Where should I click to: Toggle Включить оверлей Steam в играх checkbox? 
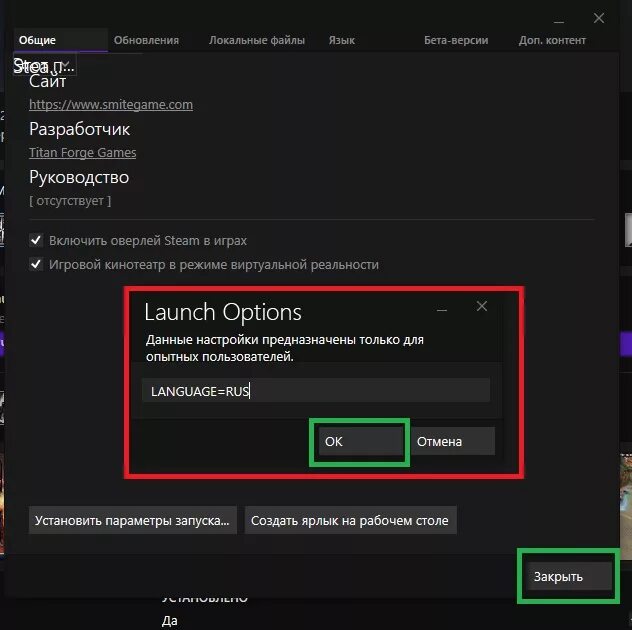[x=36, y=240]
